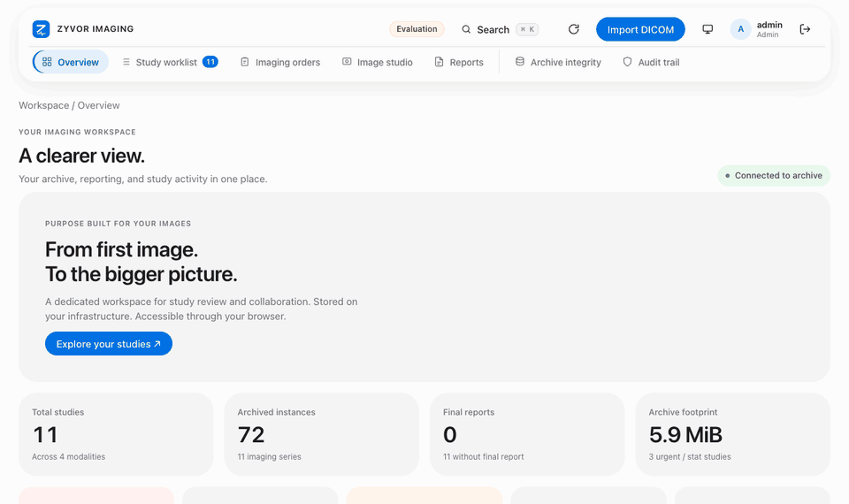Click the Imaging orders clipboard icon
Image resolution: width=849 pixels, height=504 pixels.
pos(245,62)
